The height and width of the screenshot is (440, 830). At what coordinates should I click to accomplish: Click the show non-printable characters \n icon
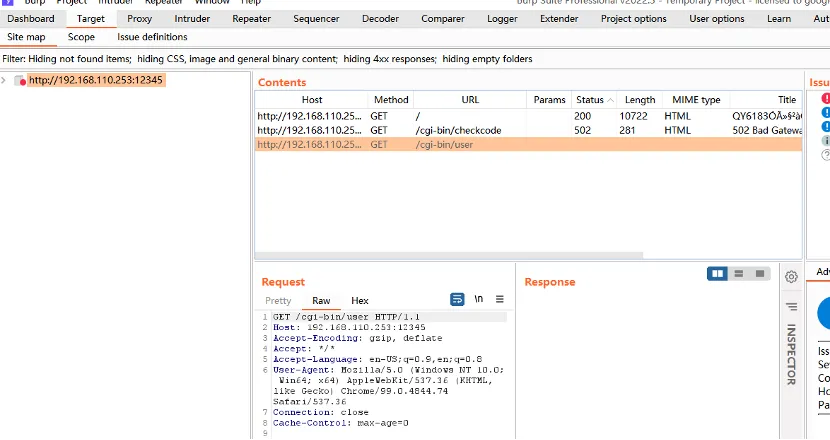[479, 299]
